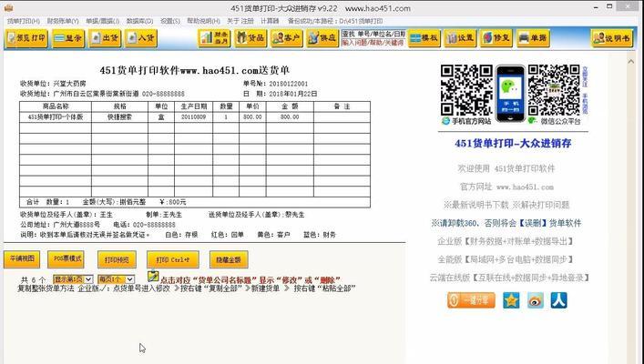The height and width of the screenshot is (364, 644).
Task: Open the 数据库(D) menu
Action: (x=139, y=21)
